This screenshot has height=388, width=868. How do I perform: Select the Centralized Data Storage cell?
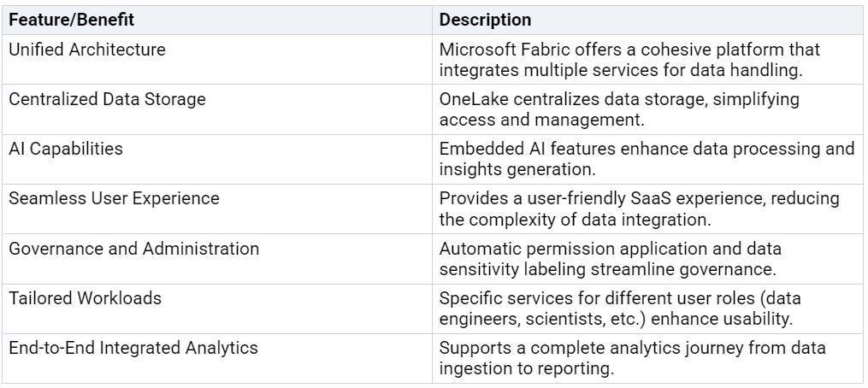click(217, 109)
